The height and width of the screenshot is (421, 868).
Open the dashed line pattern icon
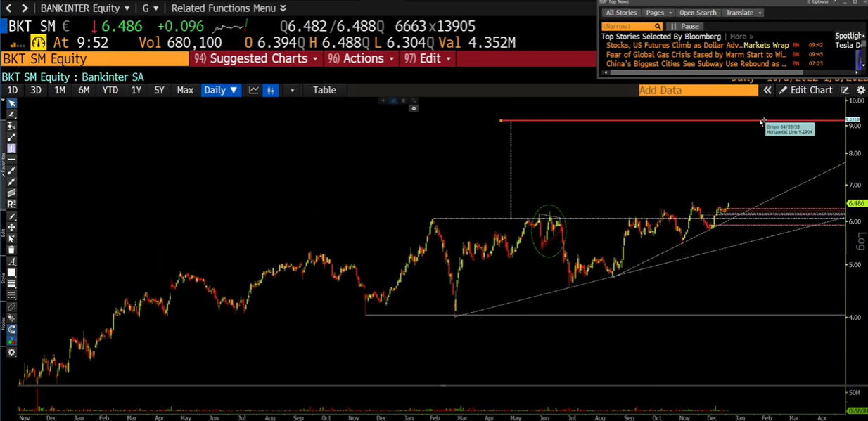click(11, 294)
